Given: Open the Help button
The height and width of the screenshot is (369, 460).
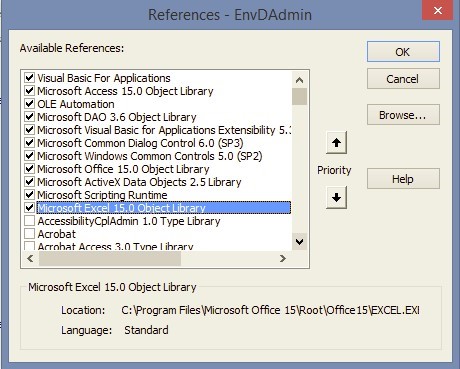Looking at the screenshot, I should (403, 179).
